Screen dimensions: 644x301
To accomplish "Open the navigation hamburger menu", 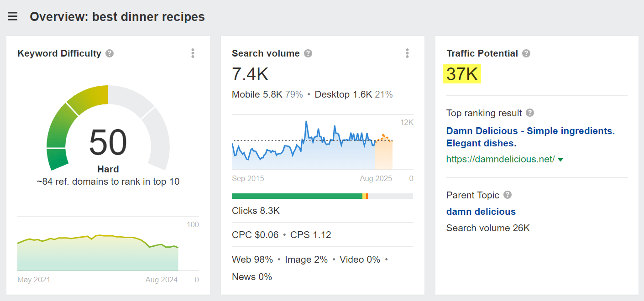I will 12,16.
